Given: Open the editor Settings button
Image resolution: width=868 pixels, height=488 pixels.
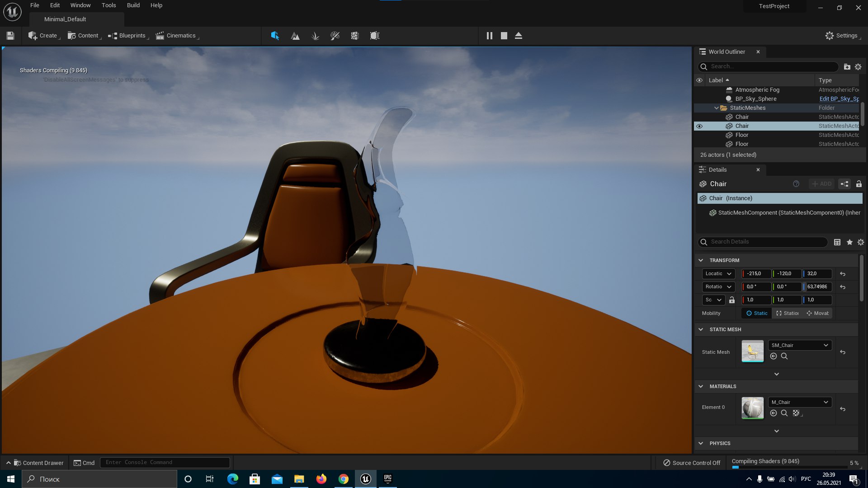Looking at the screenshot, I should [843, 36].
